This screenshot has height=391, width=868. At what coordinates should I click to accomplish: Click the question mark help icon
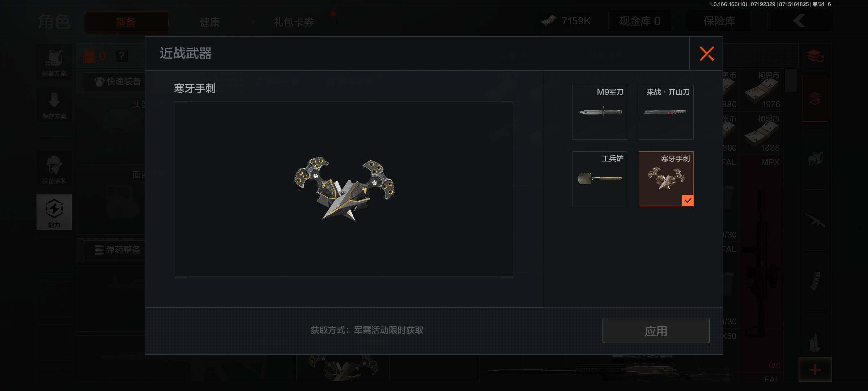[x=122, y=56]
